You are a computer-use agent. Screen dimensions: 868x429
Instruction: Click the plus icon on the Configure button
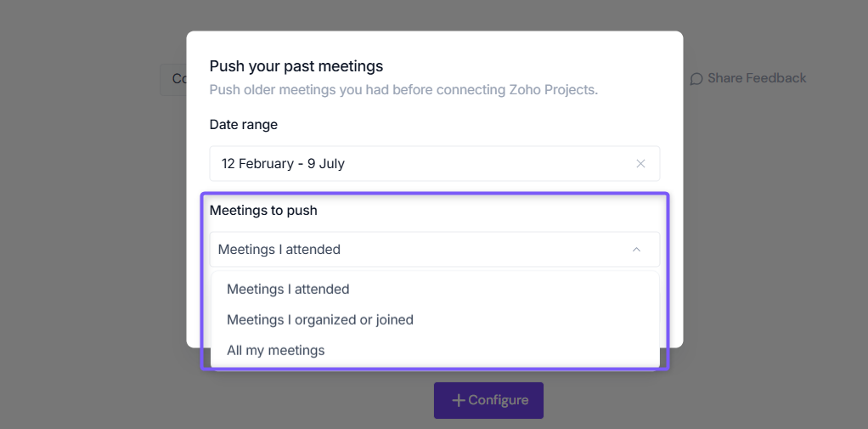[459, 400]
